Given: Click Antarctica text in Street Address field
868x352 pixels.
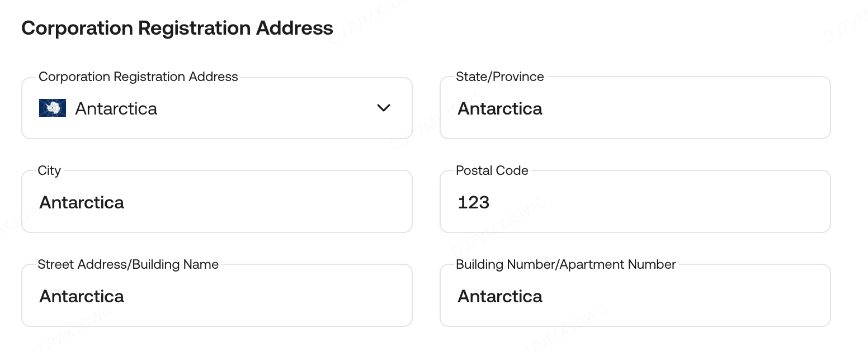Looking at the screenshot, I should pyautogui.click(x=82, y=296).
